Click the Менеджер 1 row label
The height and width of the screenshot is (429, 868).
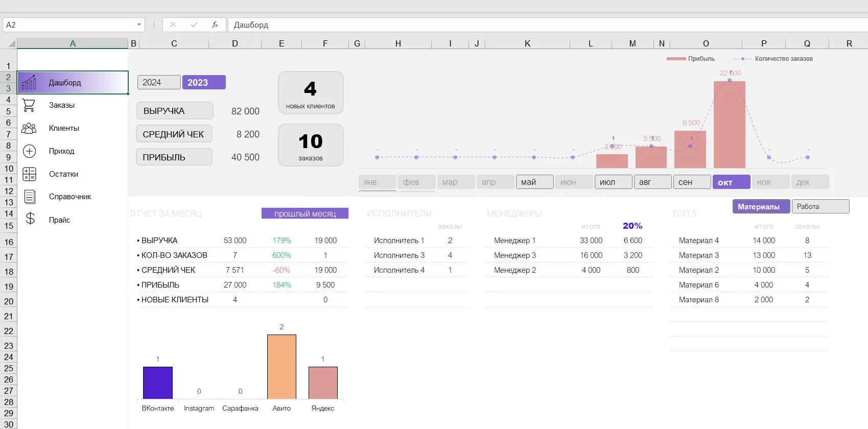pos(515,241)
